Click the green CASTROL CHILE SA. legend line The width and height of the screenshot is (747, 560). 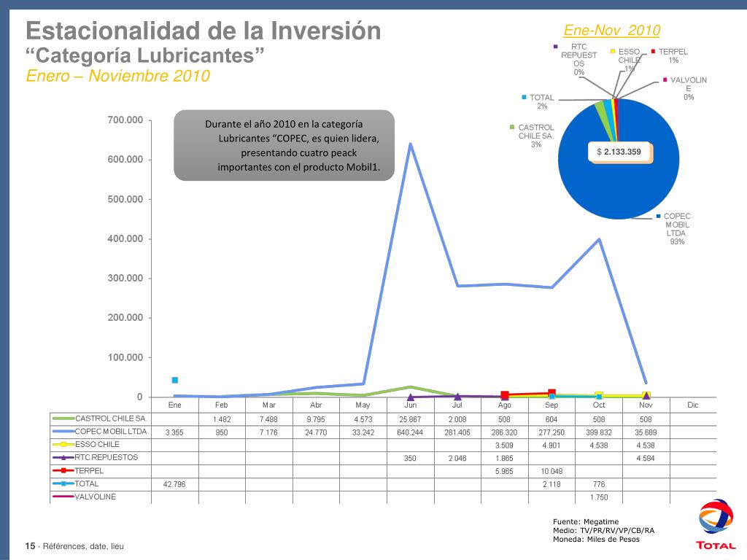pos(63,419)
